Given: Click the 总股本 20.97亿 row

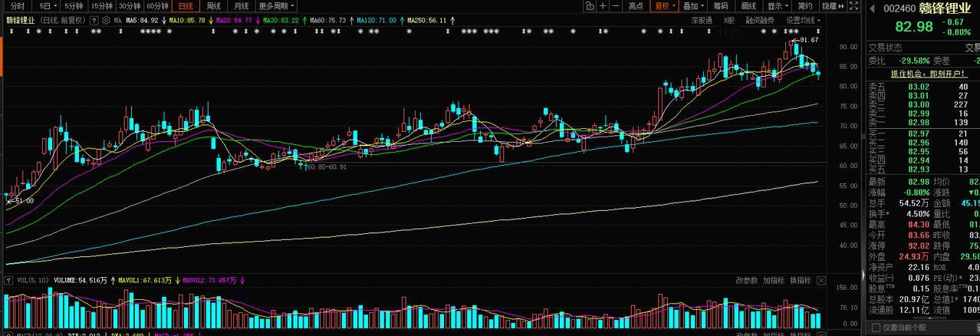Looking at the screenshot, I should pyautogui.click(x=899, y=299).
